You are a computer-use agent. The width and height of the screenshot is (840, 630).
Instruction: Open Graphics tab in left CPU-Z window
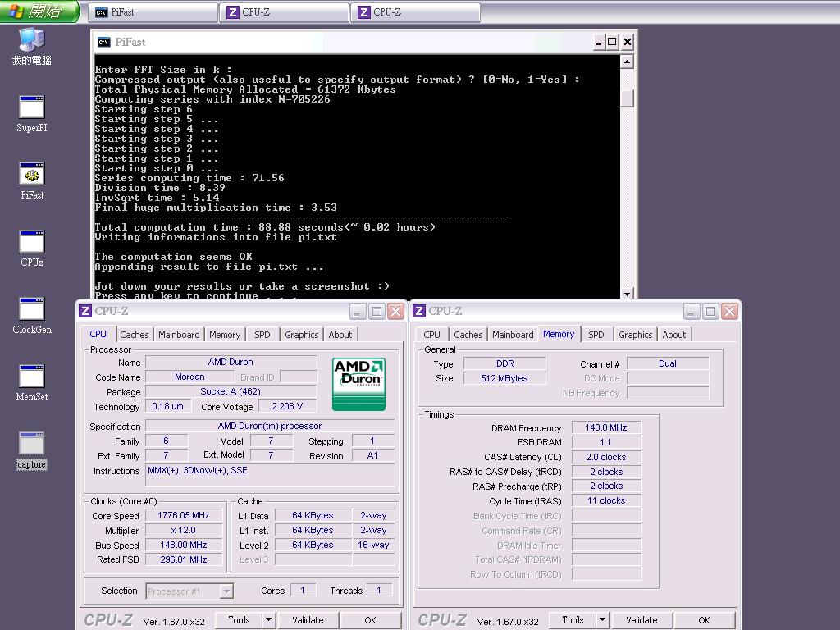pos(302,335)
